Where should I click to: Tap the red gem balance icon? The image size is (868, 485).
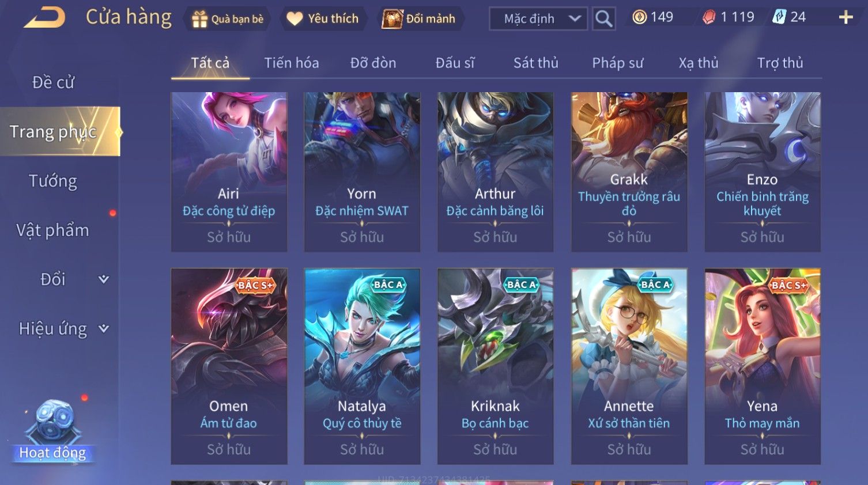pos(709,17)
